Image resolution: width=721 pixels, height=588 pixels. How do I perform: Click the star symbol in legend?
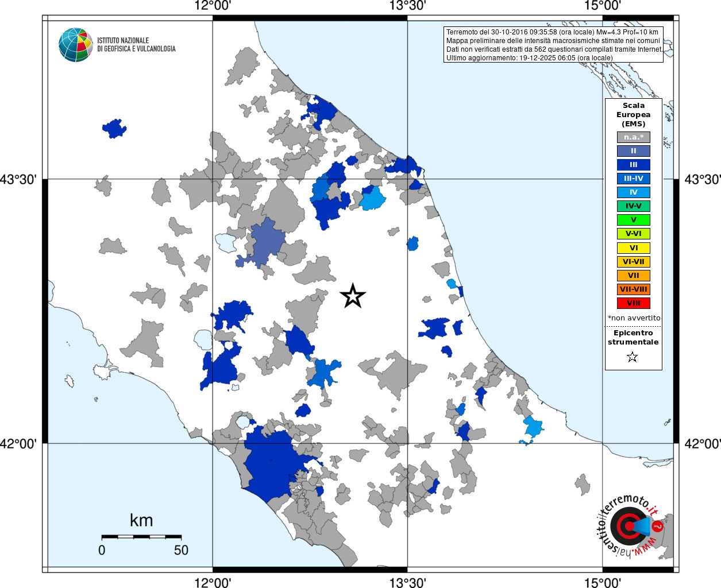click(633, 357)
